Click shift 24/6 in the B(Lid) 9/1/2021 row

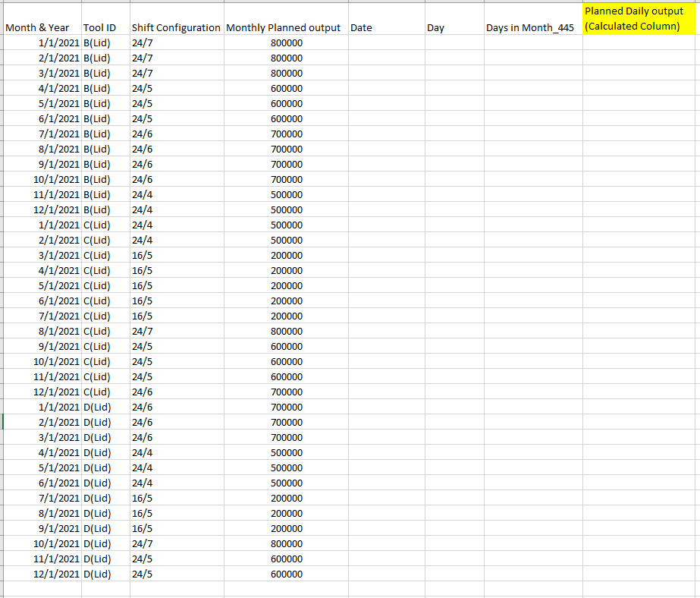click(x=177, y=165)
